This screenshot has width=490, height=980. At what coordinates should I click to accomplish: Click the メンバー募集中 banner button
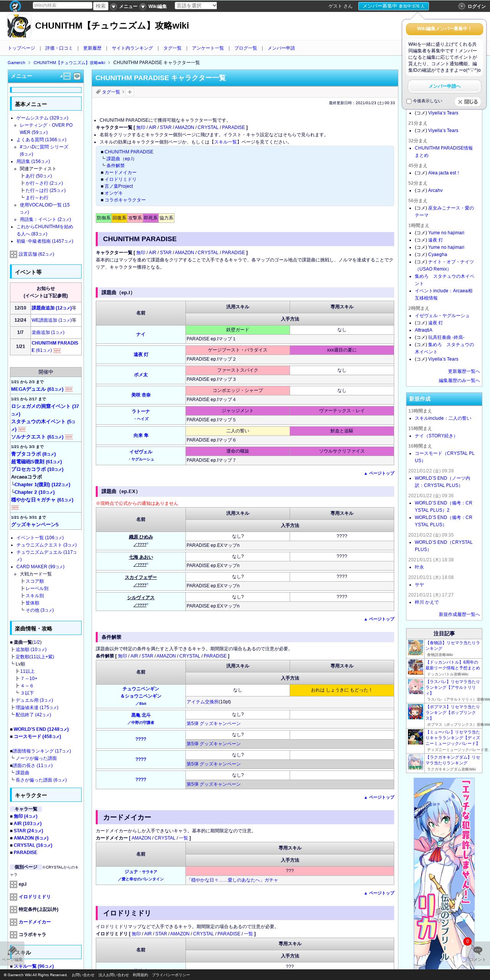[x=393, y=6]
